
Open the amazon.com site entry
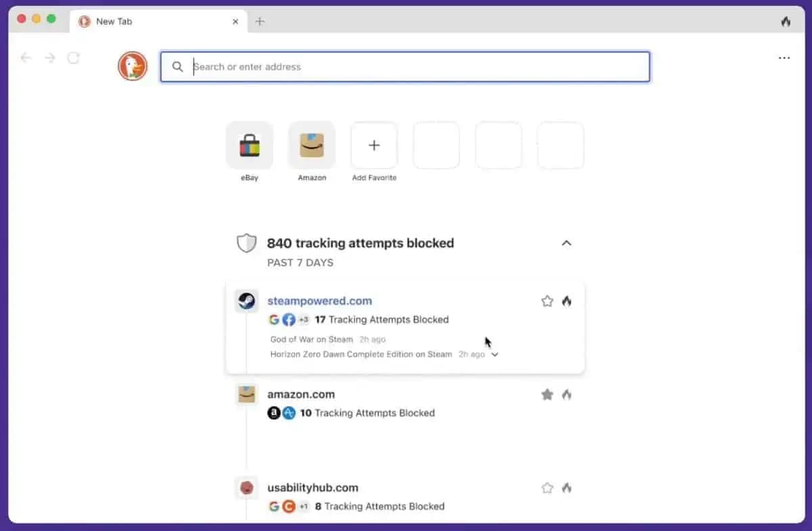[x=301, y=394]
